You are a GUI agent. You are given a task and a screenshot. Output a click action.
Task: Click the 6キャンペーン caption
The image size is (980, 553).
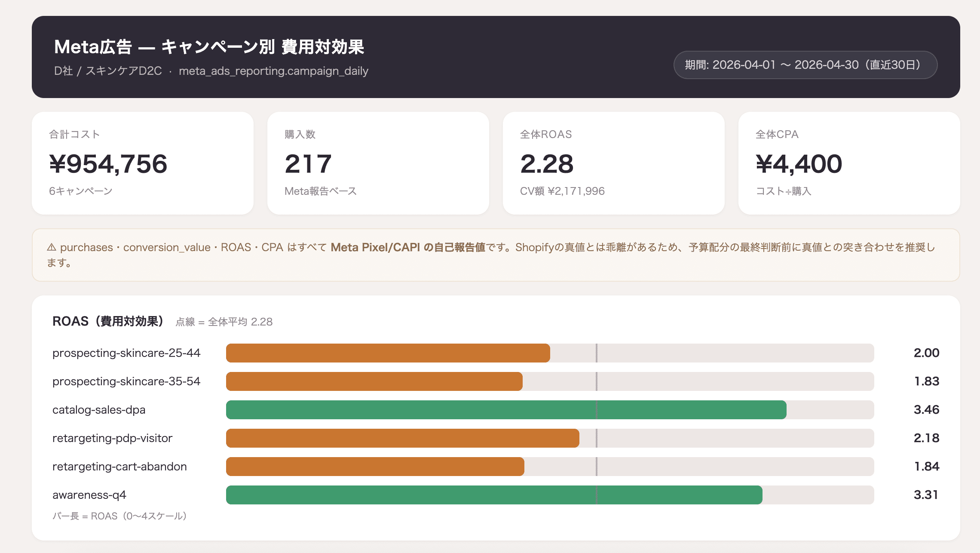pyautogui.click(x=80, y=191)
